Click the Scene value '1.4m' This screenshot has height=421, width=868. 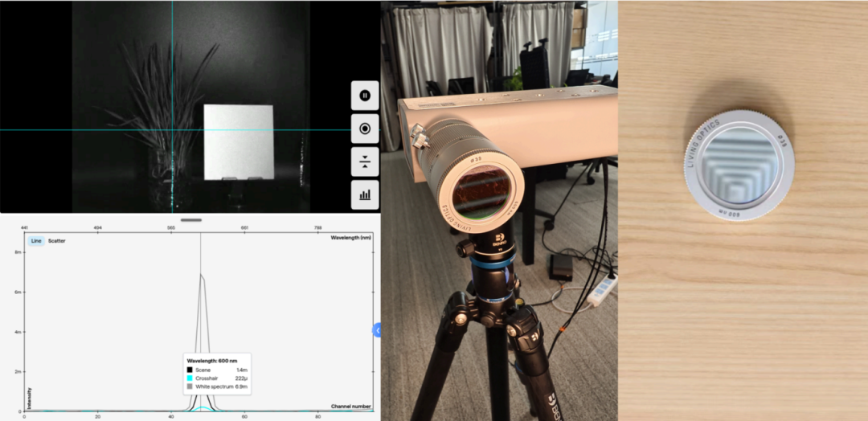(241, 370)
